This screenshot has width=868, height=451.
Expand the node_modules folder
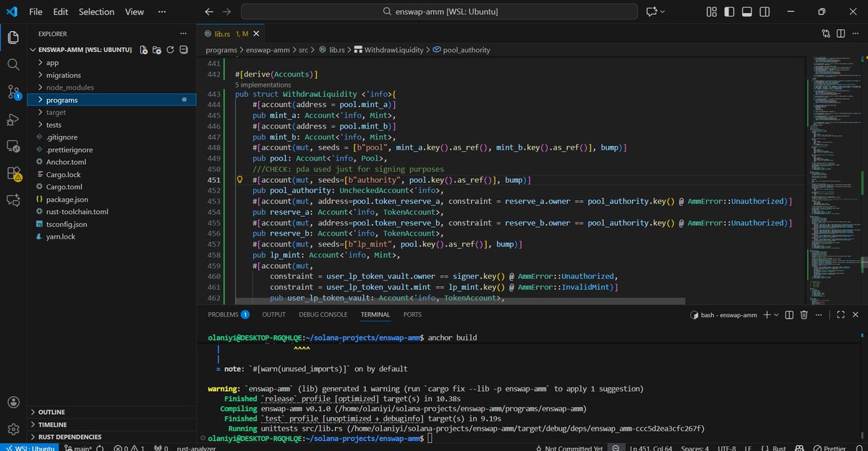pyautogui.click(x=69, y=87)
